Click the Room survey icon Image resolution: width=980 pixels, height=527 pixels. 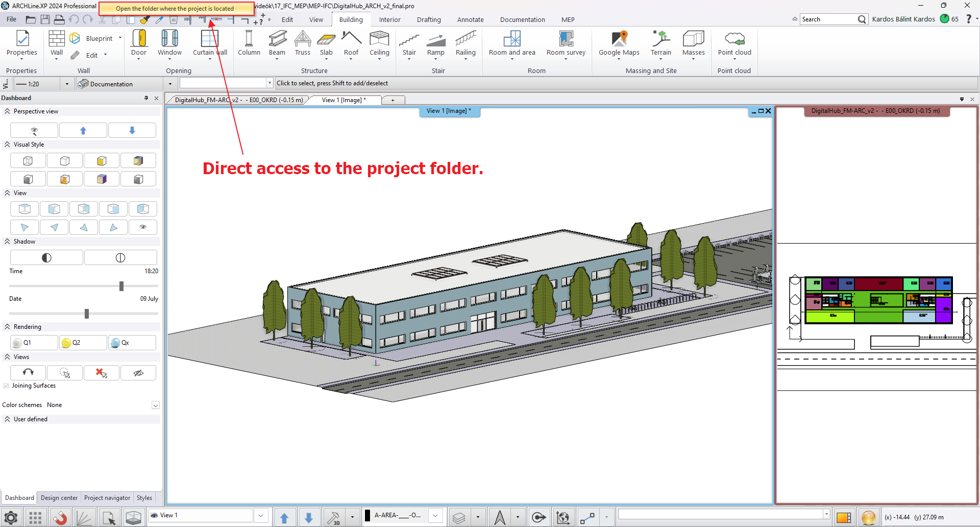pos(566,39)
